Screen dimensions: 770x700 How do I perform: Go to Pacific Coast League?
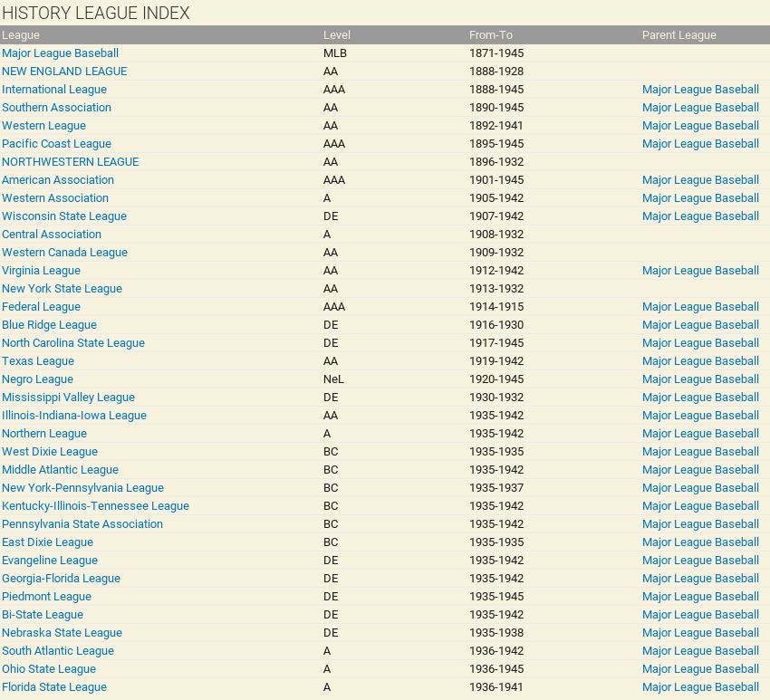(x=56, y=144)
